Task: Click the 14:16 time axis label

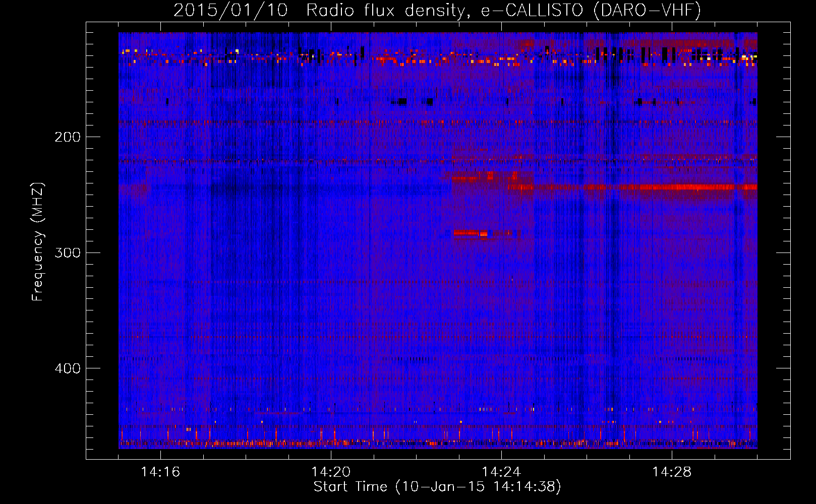Action: click(160, 472)
